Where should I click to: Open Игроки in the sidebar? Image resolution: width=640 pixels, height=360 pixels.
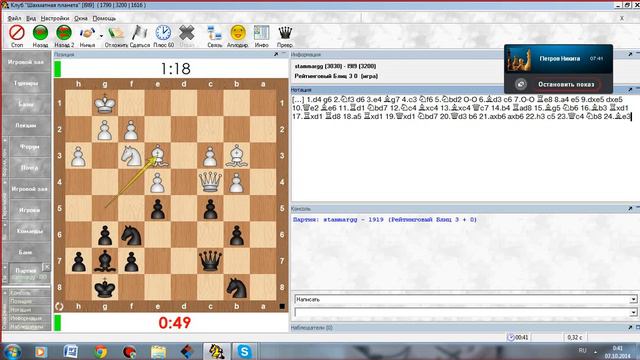coord(29,210)
